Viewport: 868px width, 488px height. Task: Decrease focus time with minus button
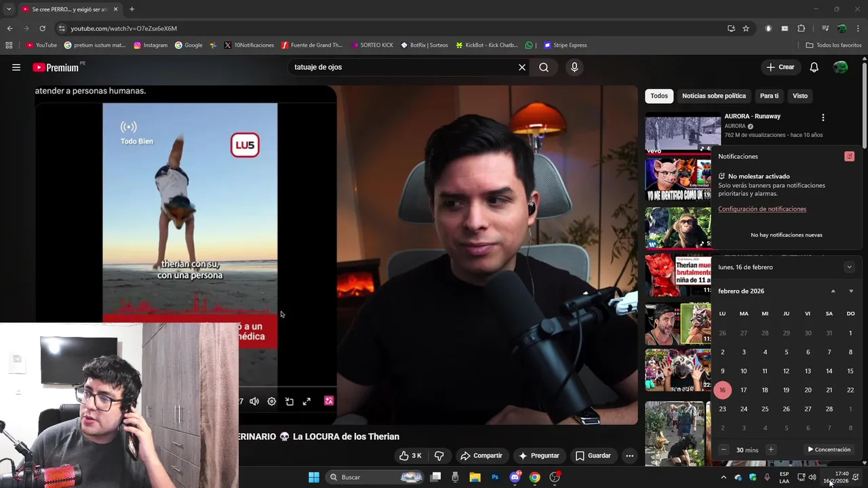pyautogui.click(x=724, y=449)
